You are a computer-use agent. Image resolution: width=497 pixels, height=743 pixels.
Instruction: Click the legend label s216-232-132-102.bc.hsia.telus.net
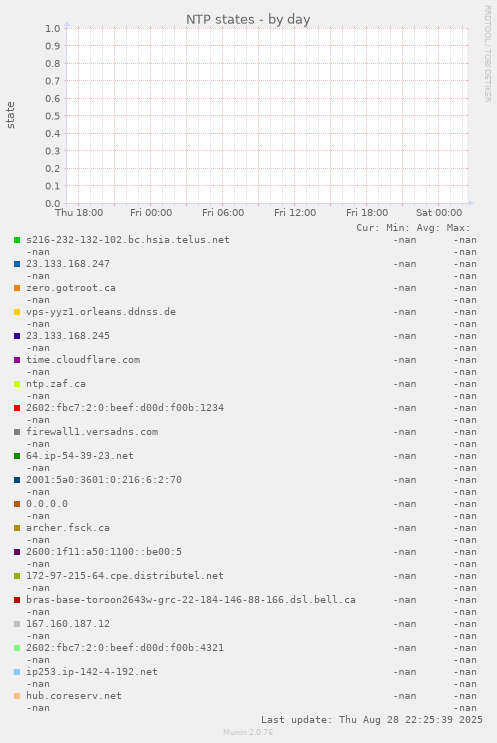pyautogui.click(x=128, y=240)
